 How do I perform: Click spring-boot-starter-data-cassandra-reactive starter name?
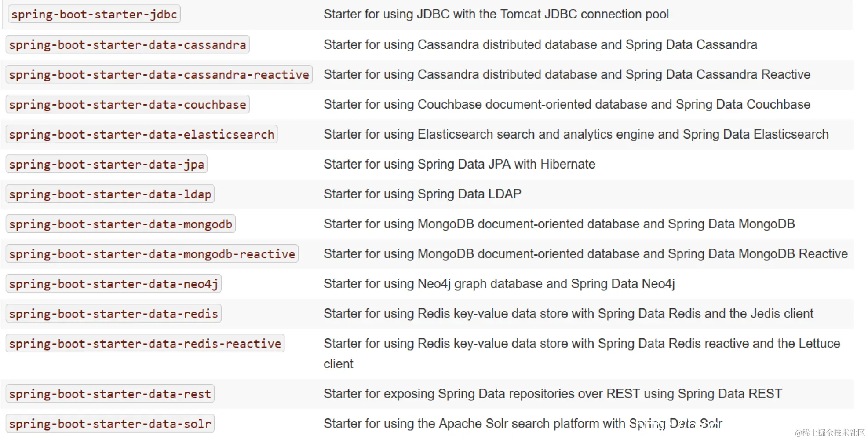159,75
